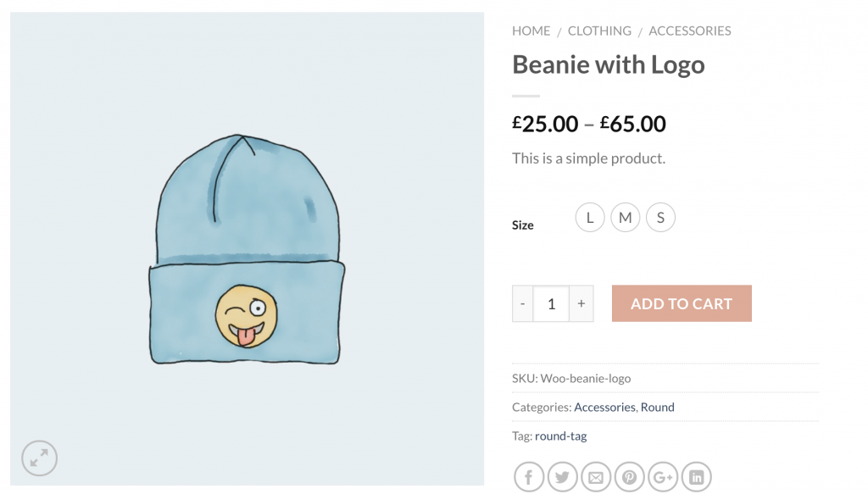Share product on Facebook icon
The image size is (868, 494).
(x=529, y=477)
